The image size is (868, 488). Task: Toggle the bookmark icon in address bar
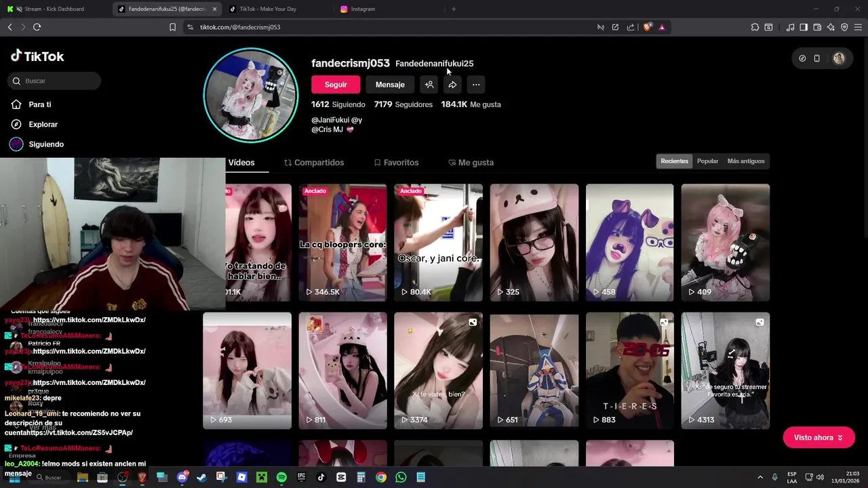(172, 27)
